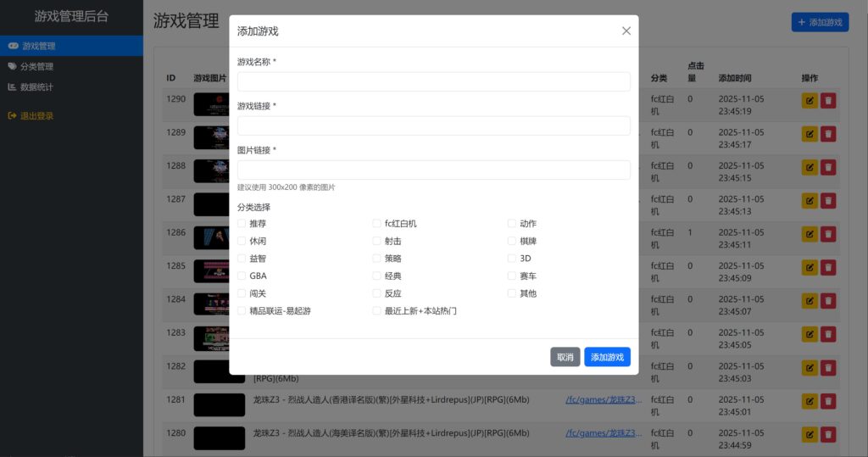This screenshot has width=868, height=457.
Task: Click the 游戏名称 input field
Action: point(433,81)
